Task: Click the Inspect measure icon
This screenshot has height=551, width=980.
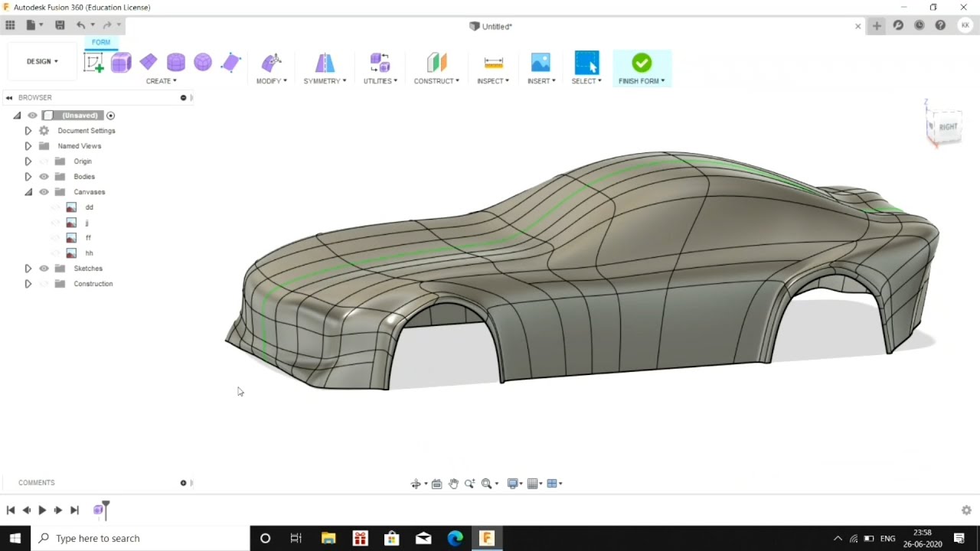Action: click(x=494, y=63)
